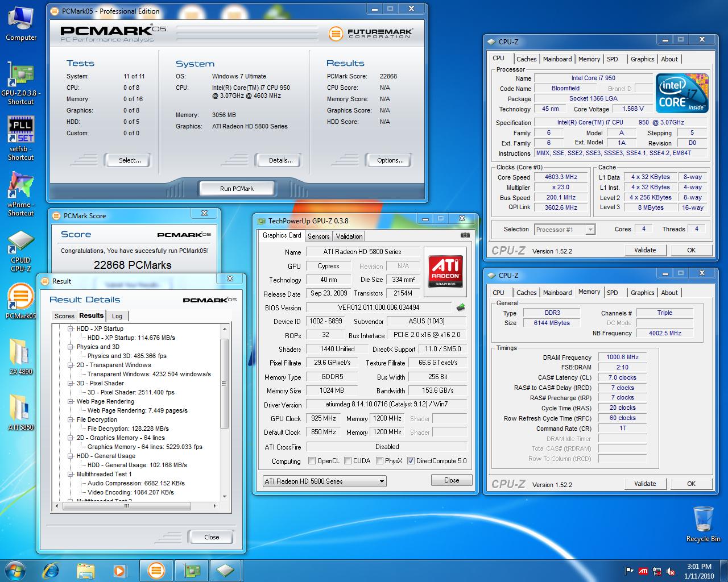Collapse the 3D - Pixel Shader node
728x582 pixels.
(x=71, y=383)
